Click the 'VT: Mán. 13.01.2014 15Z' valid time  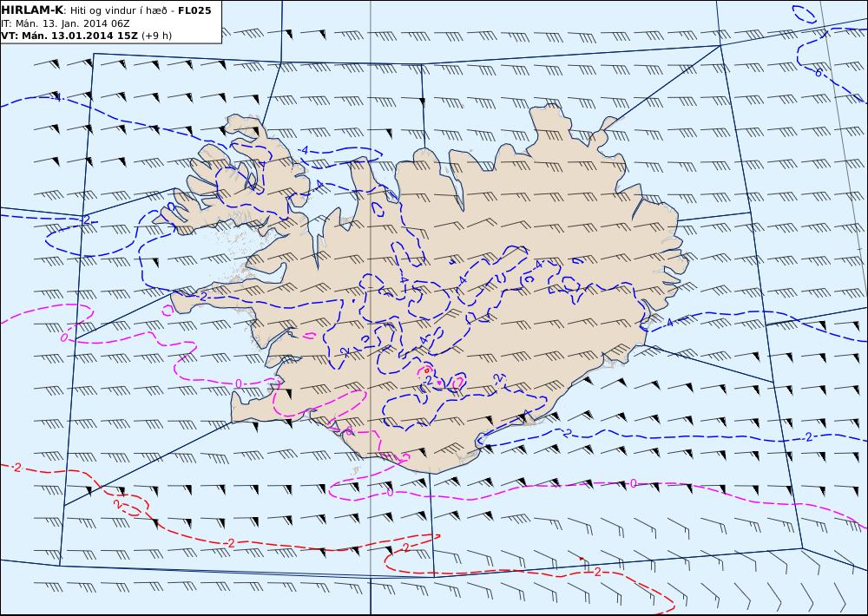(69, 36)
